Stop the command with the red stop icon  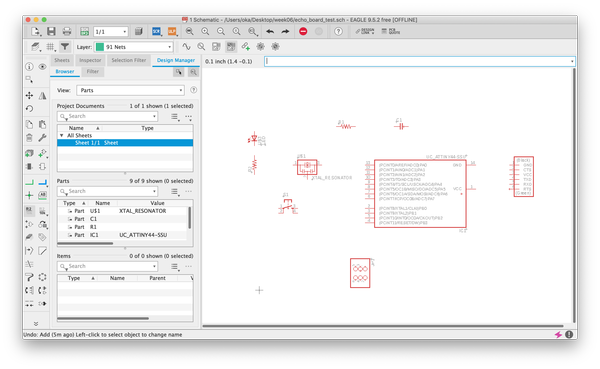[303, 31]
